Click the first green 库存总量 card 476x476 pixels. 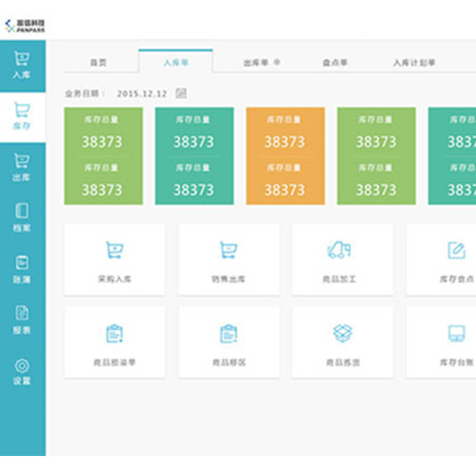pos(104,156)
